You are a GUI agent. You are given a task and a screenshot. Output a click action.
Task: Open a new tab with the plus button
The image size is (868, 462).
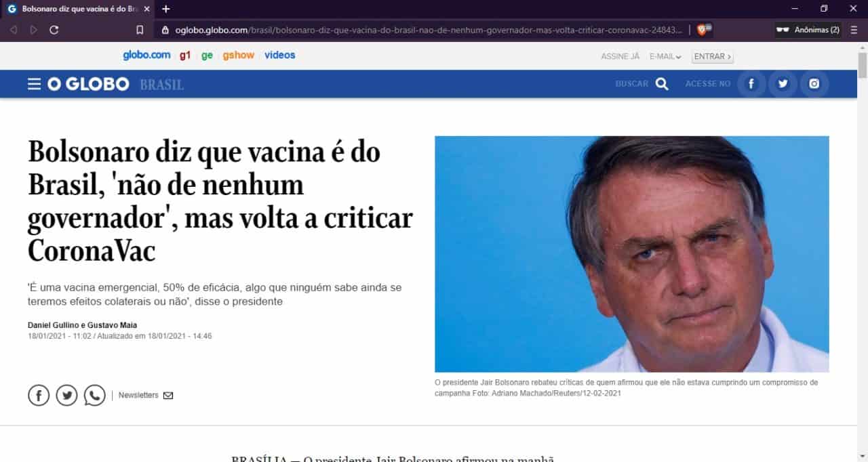coord(166,9)
